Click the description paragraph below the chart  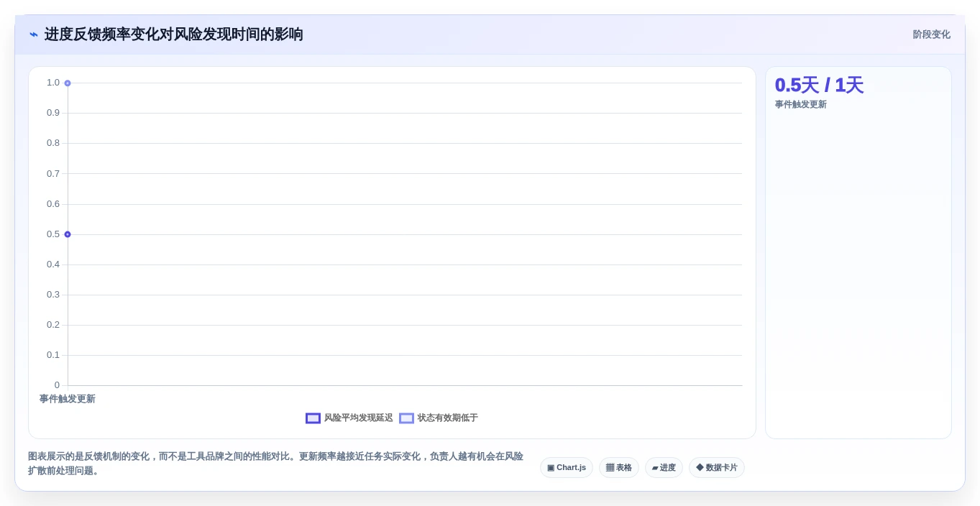coord(276,464)
